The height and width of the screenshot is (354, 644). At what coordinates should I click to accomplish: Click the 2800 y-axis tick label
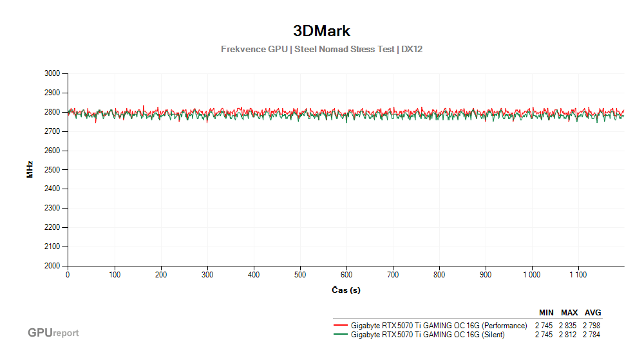[52, 112]
